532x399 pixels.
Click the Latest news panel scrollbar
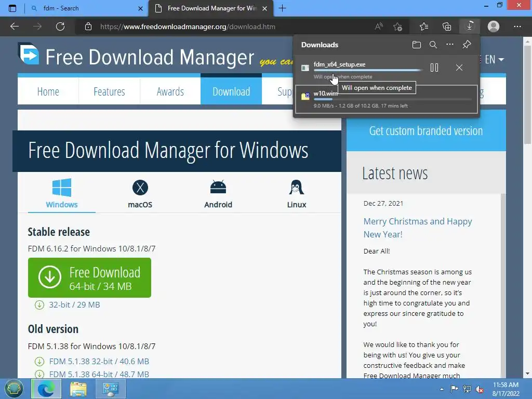[503, 286]
